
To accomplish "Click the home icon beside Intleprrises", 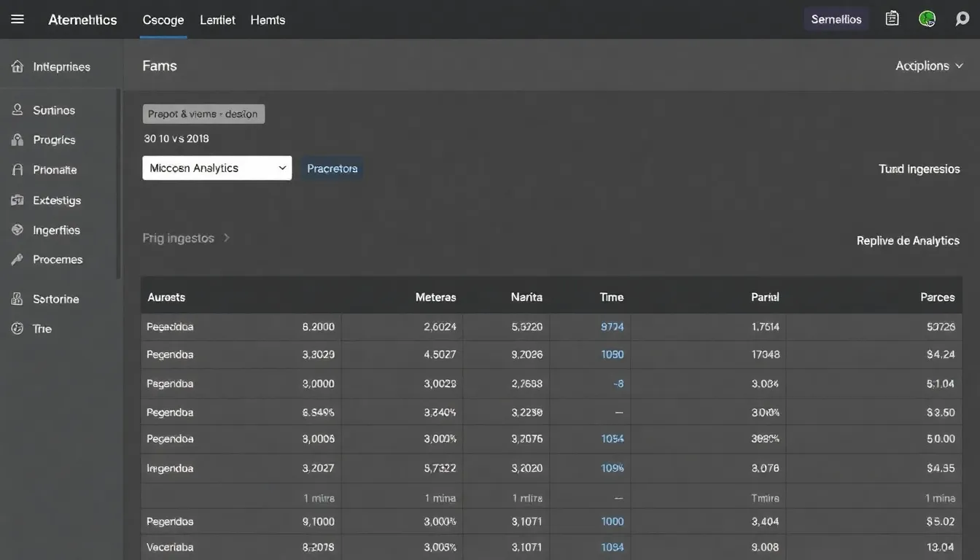I will (17, 66).
